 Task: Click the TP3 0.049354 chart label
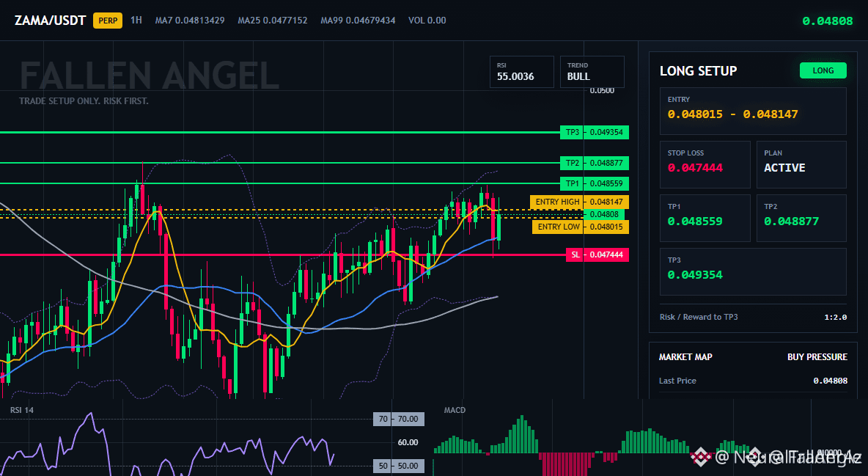(x=595, y=133)
